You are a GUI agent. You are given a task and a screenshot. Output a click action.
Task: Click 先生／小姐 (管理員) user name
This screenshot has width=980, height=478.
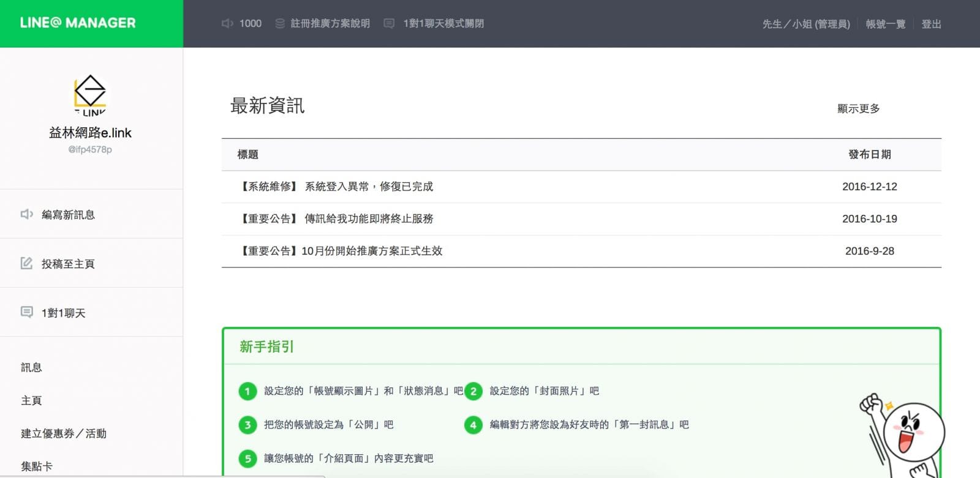tap(806, 24)
